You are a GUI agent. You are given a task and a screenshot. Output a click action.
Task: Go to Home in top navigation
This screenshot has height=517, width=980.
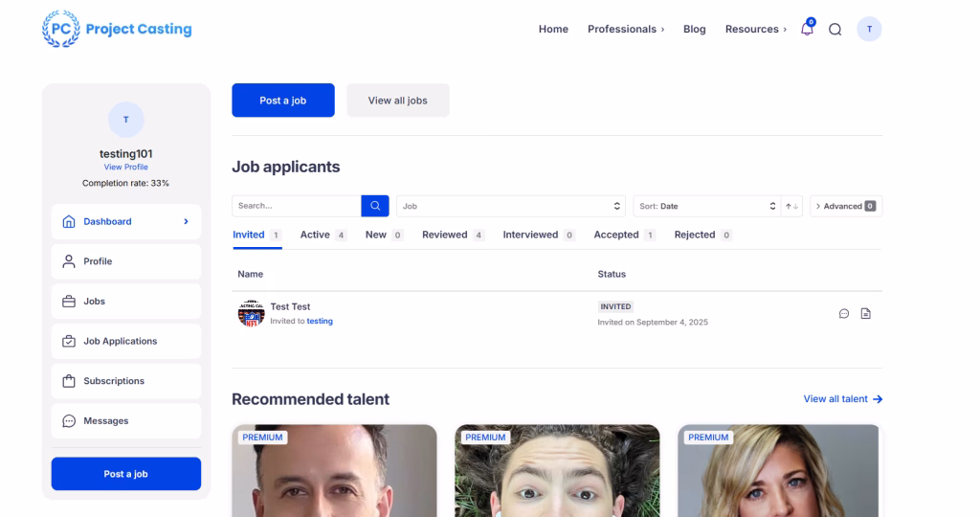click(x=553, y=30)
